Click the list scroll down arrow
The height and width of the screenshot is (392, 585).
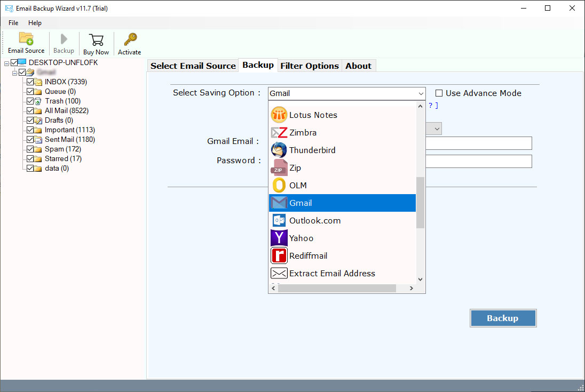(421, 279)
